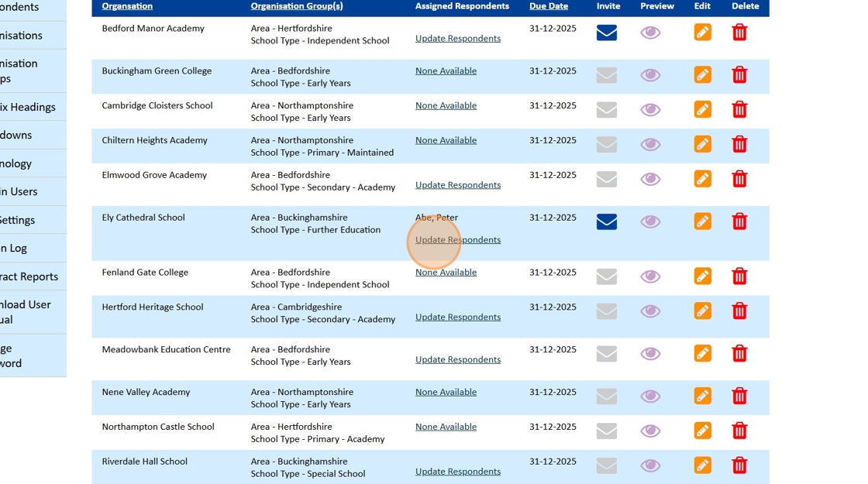
Task: Open Extract Reports sidebar item
Action: coord(33,276)
